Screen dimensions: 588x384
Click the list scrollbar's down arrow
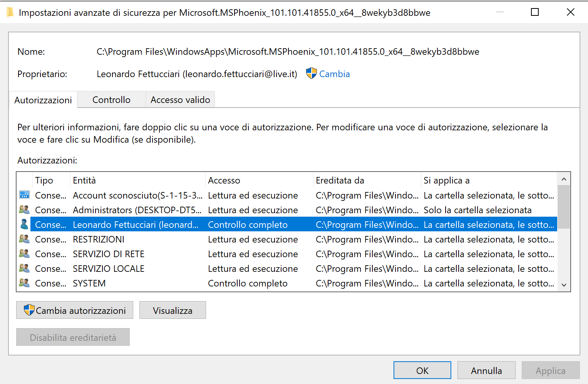pos(564,285)
